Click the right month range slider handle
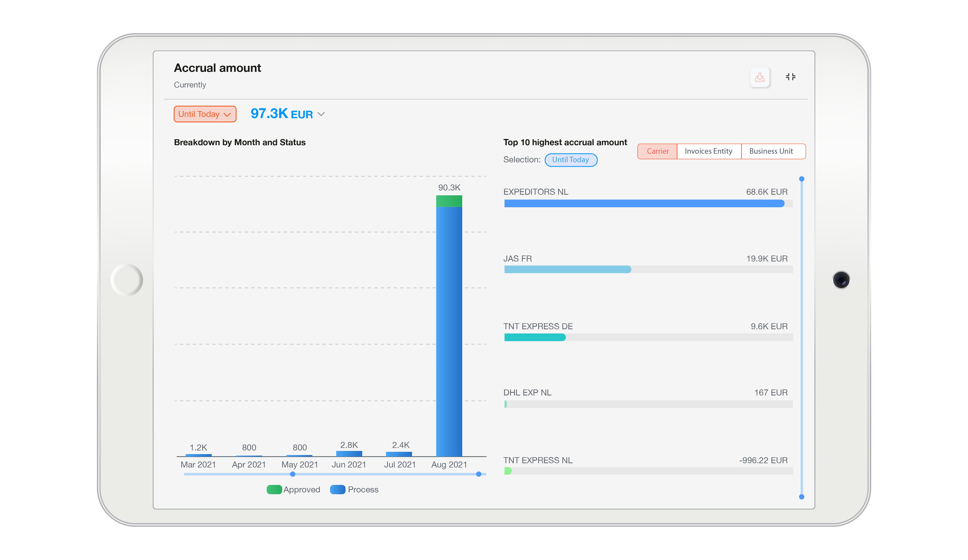 479,474
